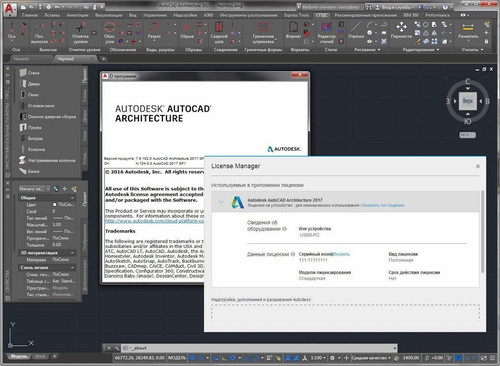Choose the Обоз. узла node designation tool
The width and height of the screenshot is (500, 366).
[x=109, y=32]
